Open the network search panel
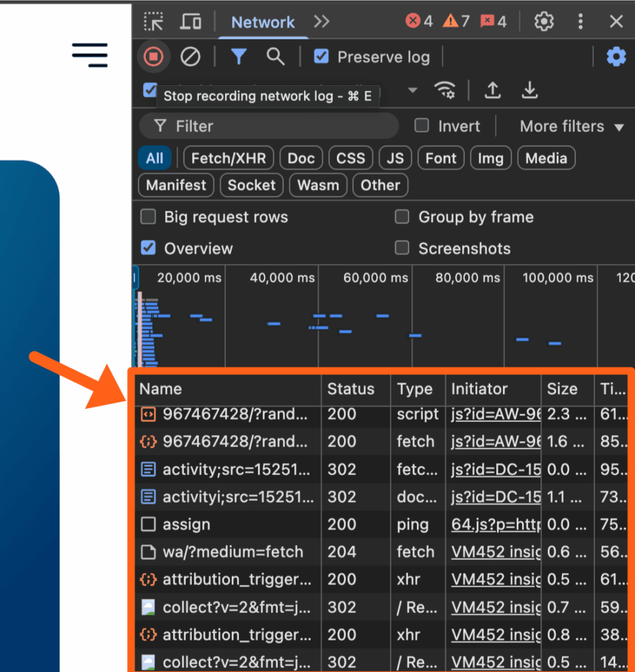The width and height of the screenshot is (635, 672). [275, 56]
